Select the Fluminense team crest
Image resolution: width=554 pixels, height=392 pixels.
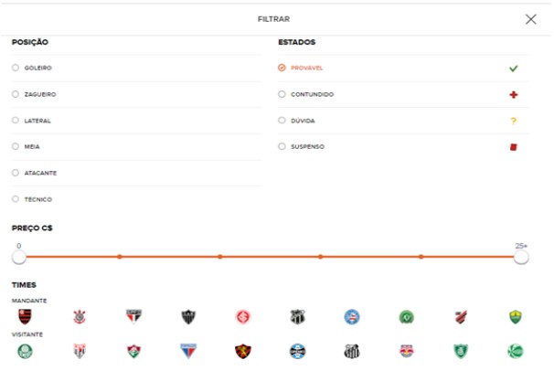(x=133, y=351)
